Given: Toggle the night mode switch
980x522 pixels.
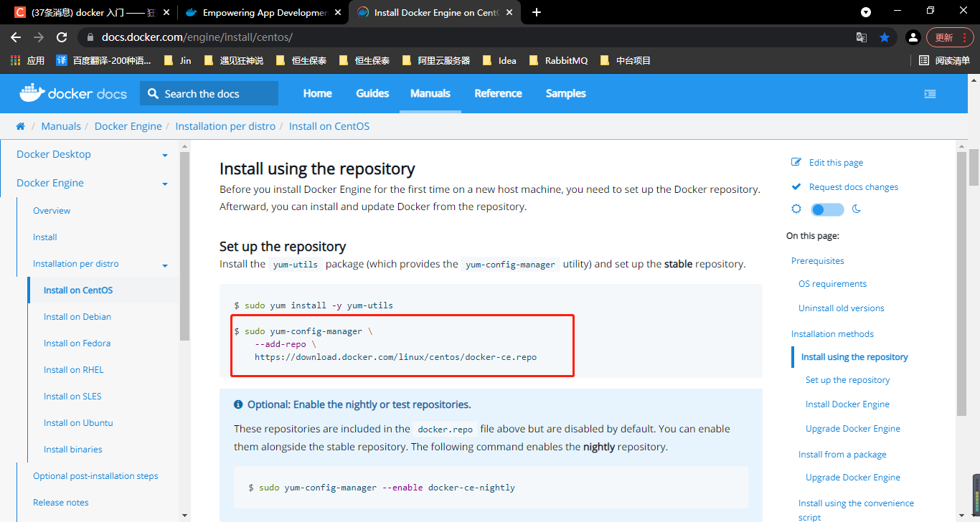Looking at the screenshot, I should (x=827, y=209).
